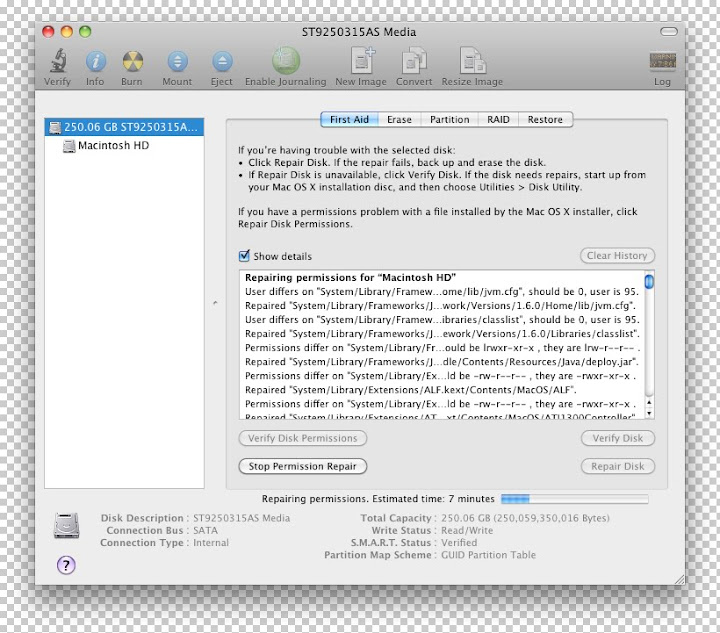Click the Connection Bus SATA value
This screenshot has width=720, height=633.
(205, 530)
